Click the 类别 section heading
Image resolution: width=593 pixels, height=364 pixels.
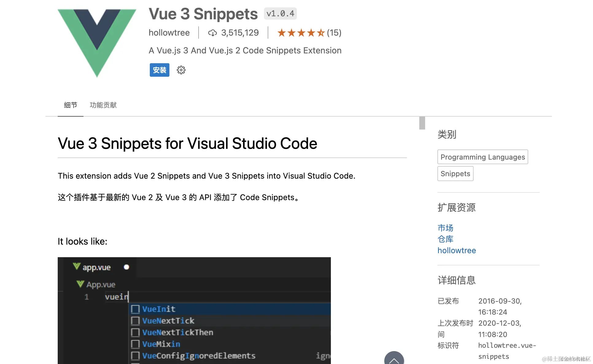coord(447,134)
